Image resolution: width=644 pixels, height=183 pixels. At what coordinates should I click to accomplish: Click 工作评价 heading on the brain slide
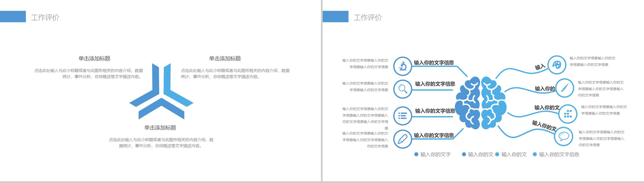point(368,18)
